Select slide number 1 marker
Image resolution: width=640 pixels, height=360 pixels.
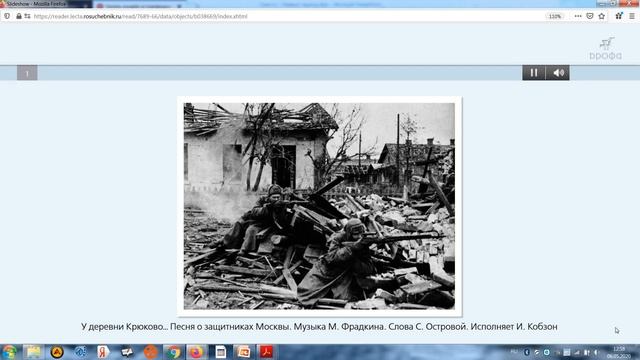click(x=27, y=73)
